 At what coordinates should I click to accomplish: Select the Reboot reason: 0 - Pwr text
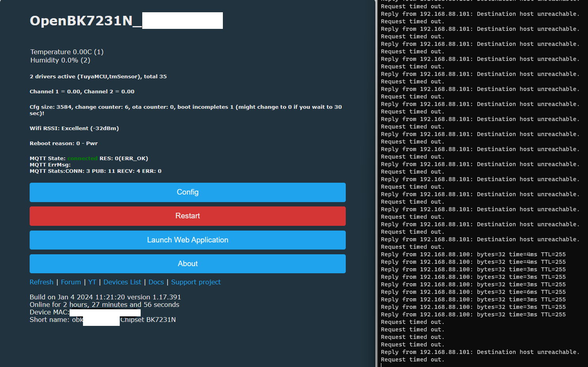[64, 143]
